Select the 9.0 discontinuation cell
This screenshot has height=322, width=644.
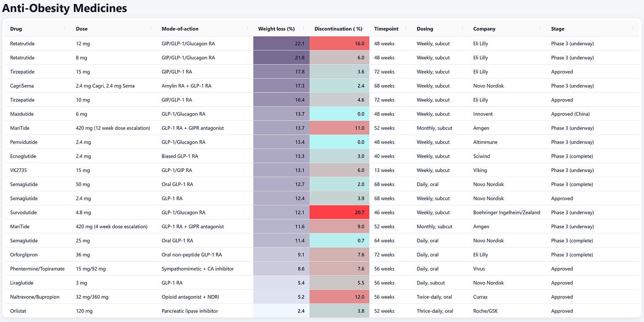click(339, 226)
